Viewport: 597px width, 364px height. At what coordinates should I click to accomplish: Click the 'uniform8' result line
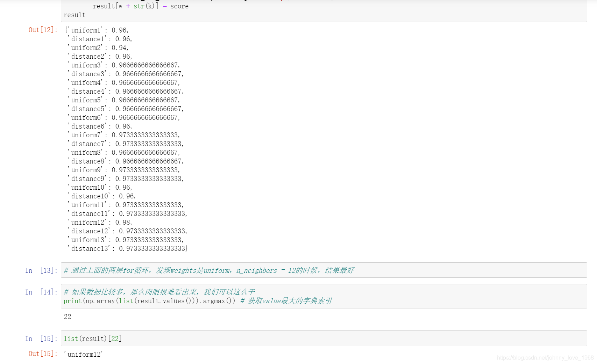[123, 152]
